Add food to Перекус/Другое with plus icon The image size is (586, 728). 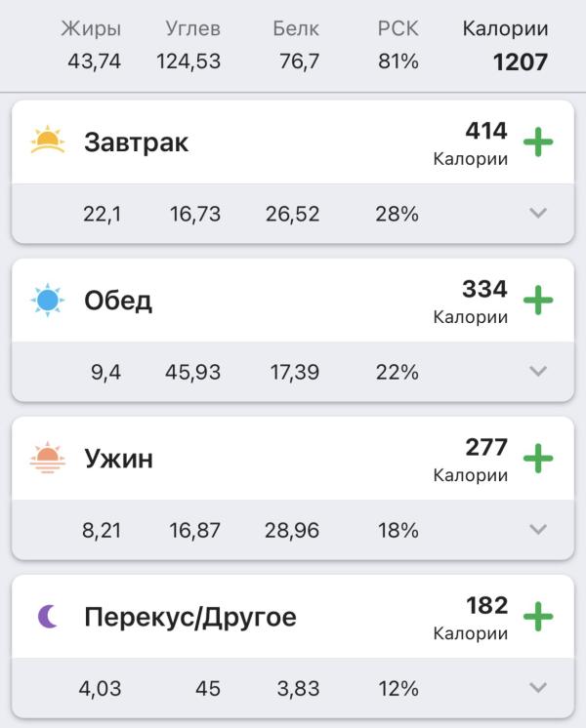(538, 617)
